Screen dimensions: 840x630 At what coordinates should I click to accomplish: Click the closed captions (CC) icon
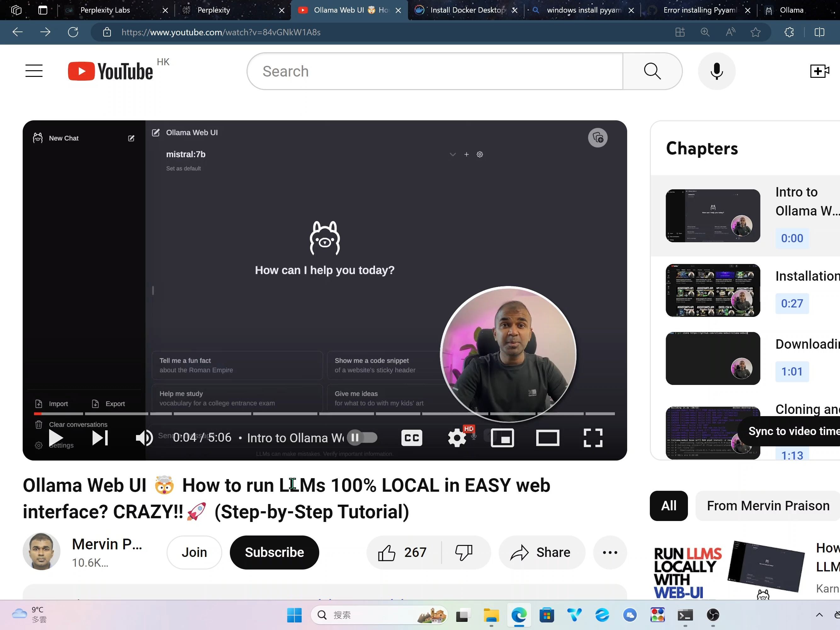coord(411,438)
